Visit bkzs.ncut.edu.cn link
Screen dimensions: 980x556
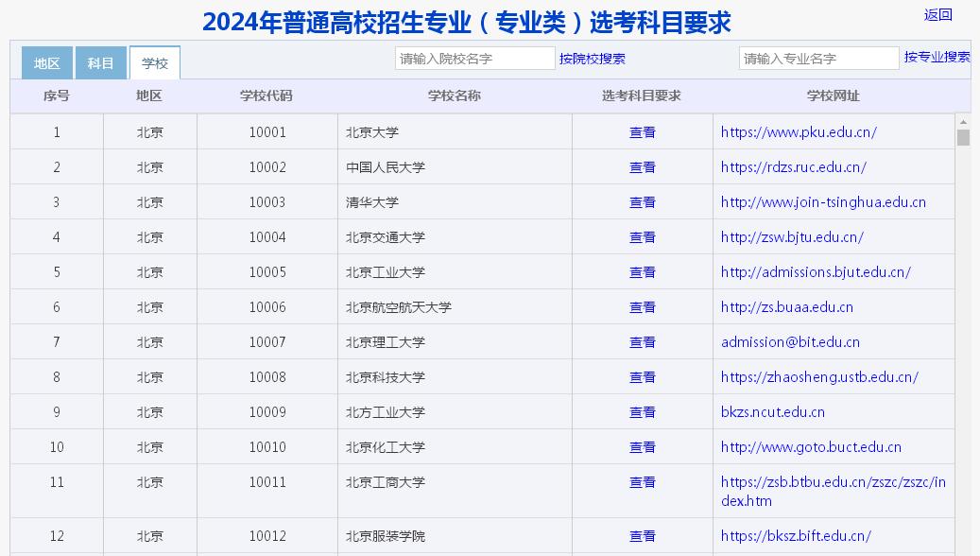773,412
